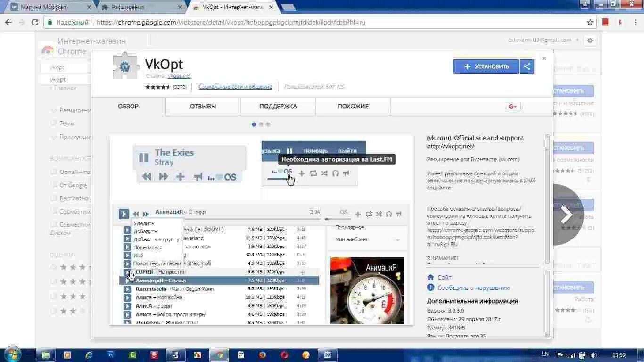Viewport: 644px width, 362px height.
Task: Open the calculator from the taskbar
Action: [x=240, y=354]
